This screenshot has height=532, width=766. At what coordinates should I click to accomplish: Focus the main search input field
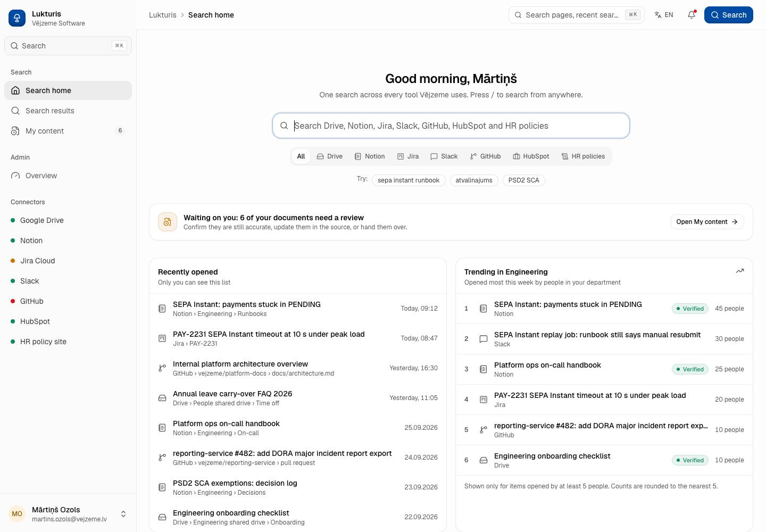tap(451, 126)
